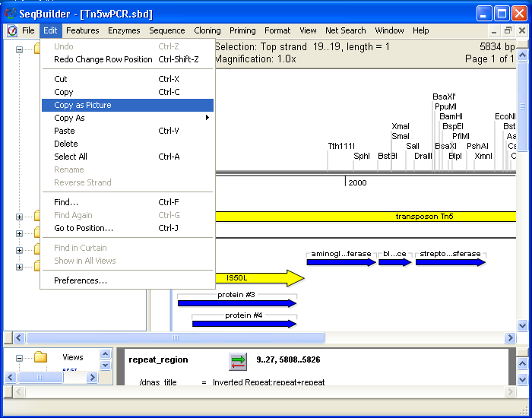This screenshot has height=418, width=532.
Task: Select Redo Change Row Position
Action: tap(128, 59)
